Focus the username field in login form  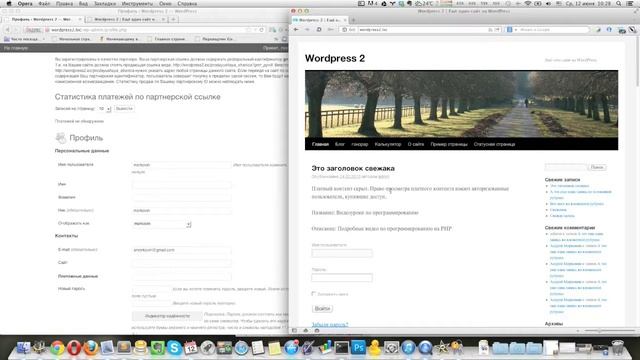coord(342,253)
